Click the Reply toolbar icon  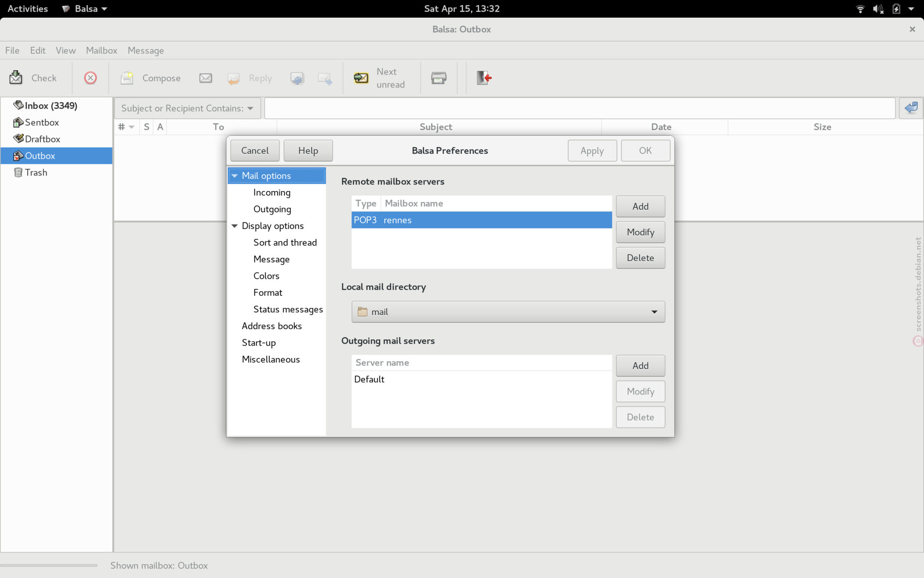234,78
